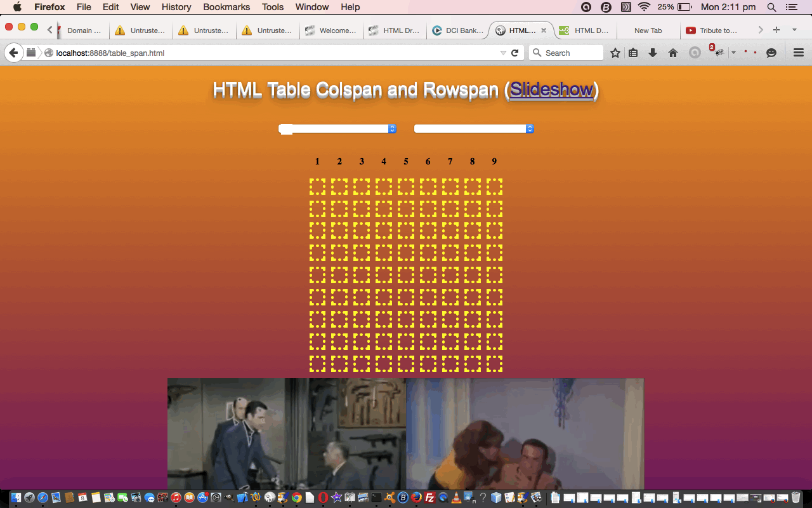Open iTunes from the Dock
This screenshot has height=508, width=812.
click(x=176, y=498)
